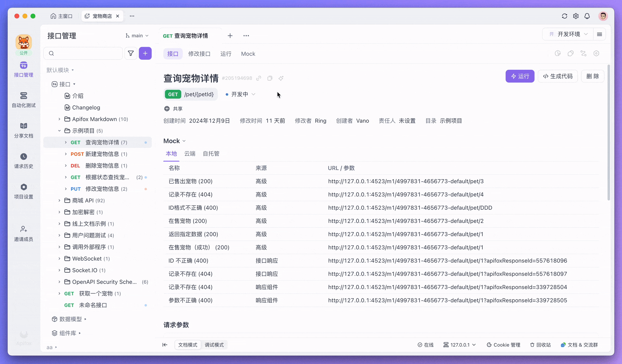Open the title bar tabs ellipsis menu
Viewport: 622px width, 364px height.
132,16
